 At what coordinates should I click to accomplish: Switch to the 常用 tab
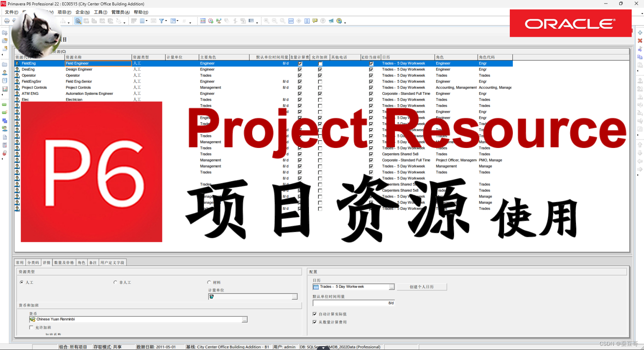20,262
